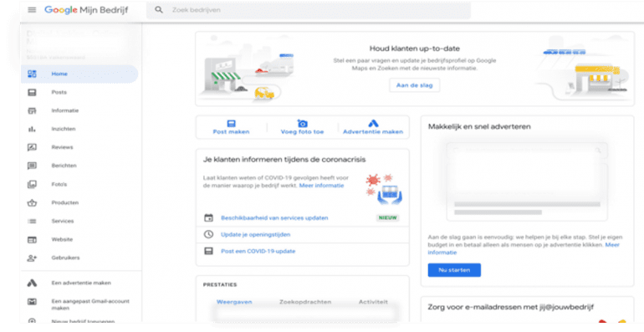Click the Google Ads icon in sidebar
The image size is (644, 332).
pyautogui.click(x=32, y=283)
